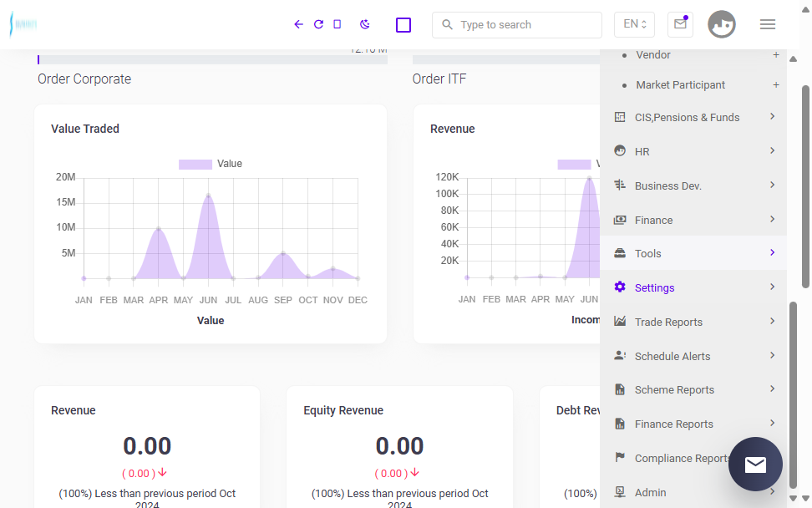This screenshot has width=812, height=508.
Task: Expand the Trade Reports chevron
Action: click(x=772, y=321)
